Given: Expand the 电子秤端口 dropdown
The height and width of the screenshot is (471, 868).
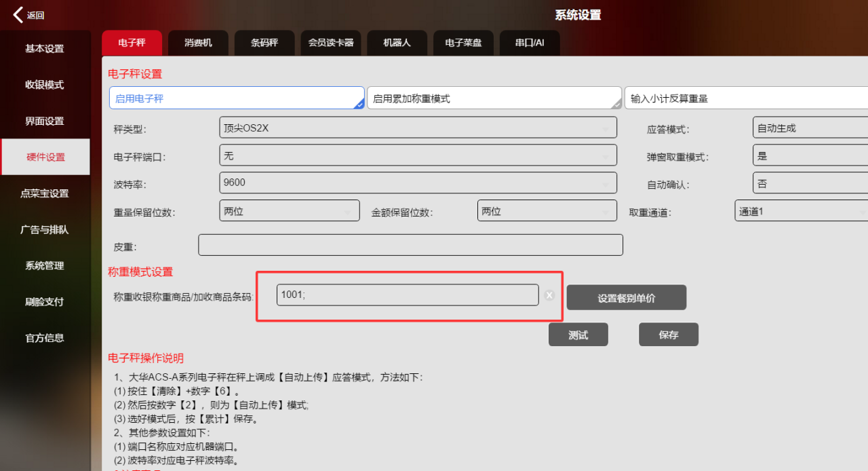Looking at the screenshot, I should pyautogui.click(x=418, y=155).
